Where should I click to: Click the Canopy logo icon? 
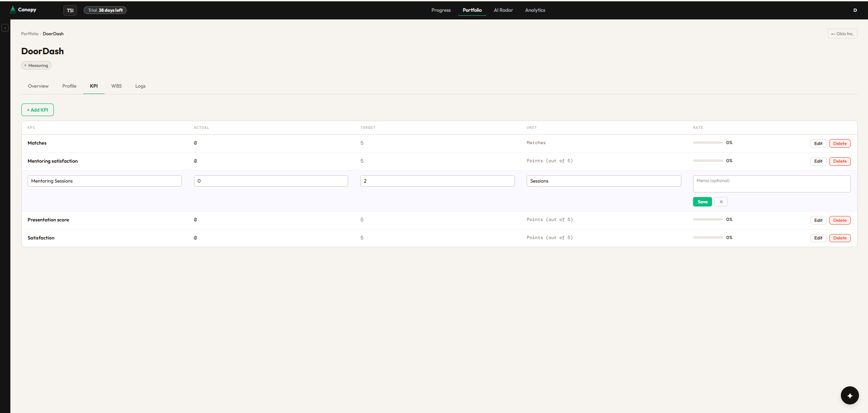(x=13, y=9)
